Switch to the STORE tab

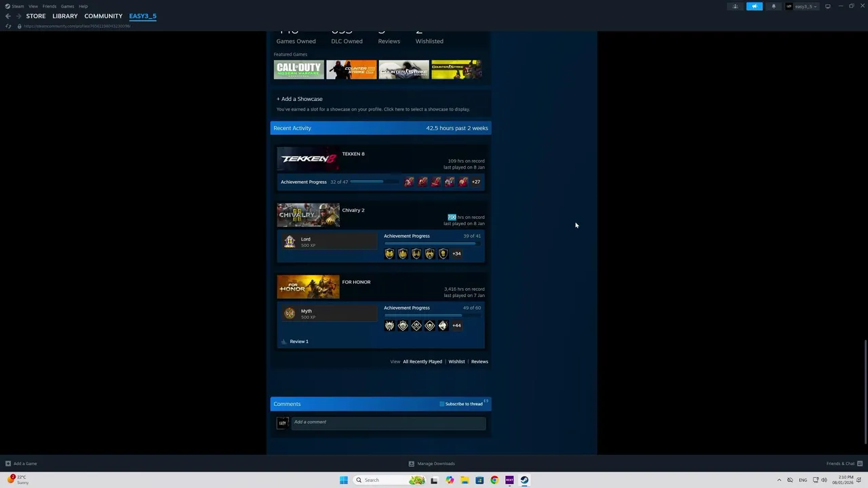(x=36, y=16)
